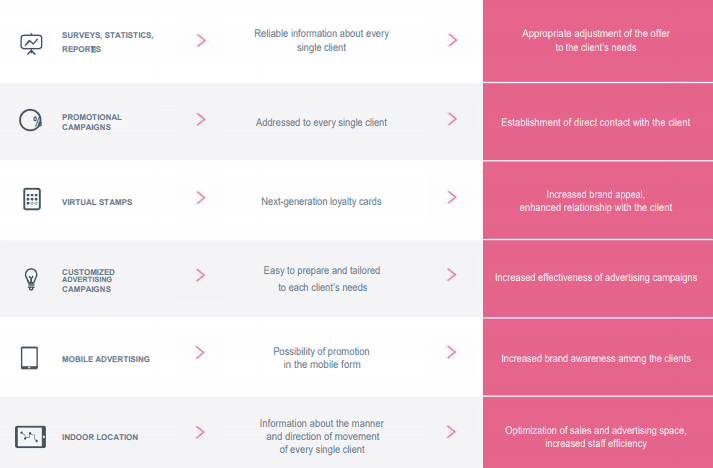Viewport: 713px width, 468px height.
Task: Click pink 'Establishment of direct contact' panel
Action: click(x=596, y=122)
